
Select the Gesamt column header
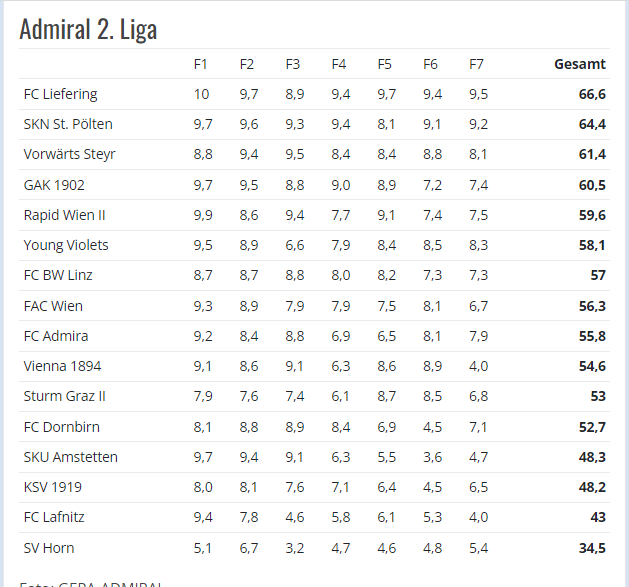[x=580, y=64]
